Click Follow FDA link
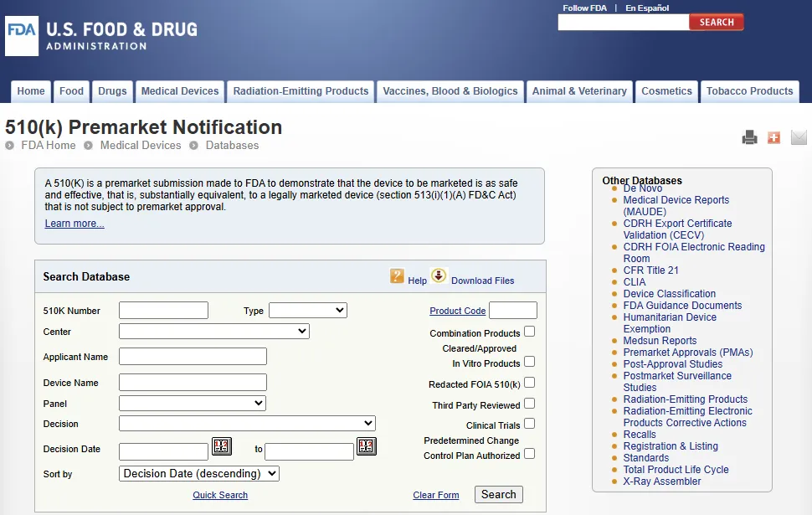Screen dimensions: 812x515 click(x=584, y=8)
